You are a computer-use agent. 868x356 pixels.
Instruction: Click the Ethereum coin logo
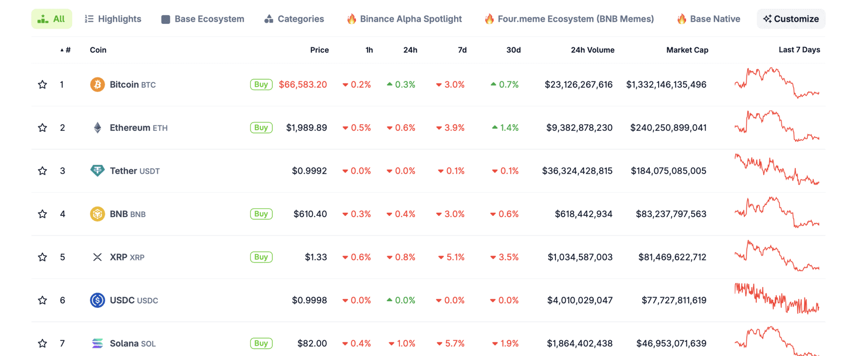tap(98, 128)
